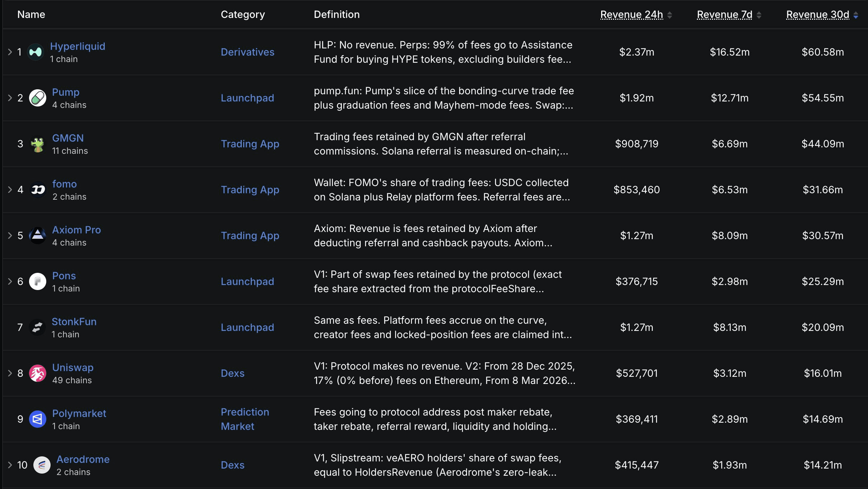The width and height of the screenshot is (868, 489).
Task: Click the Pump pill logo icon
Action: pyautogui.click(x=38, y=98)
